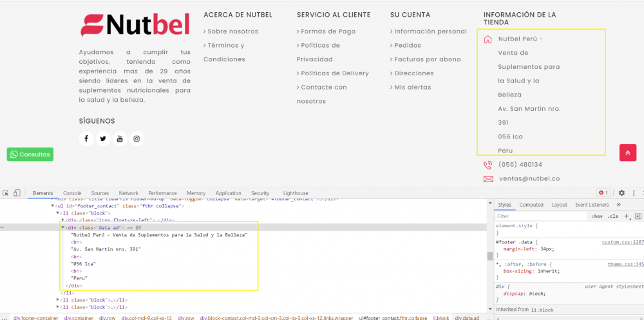Toggle the computed styles sidebar icon
The width and height of the screenshot is (644, 320).
(x=638, y=216)
